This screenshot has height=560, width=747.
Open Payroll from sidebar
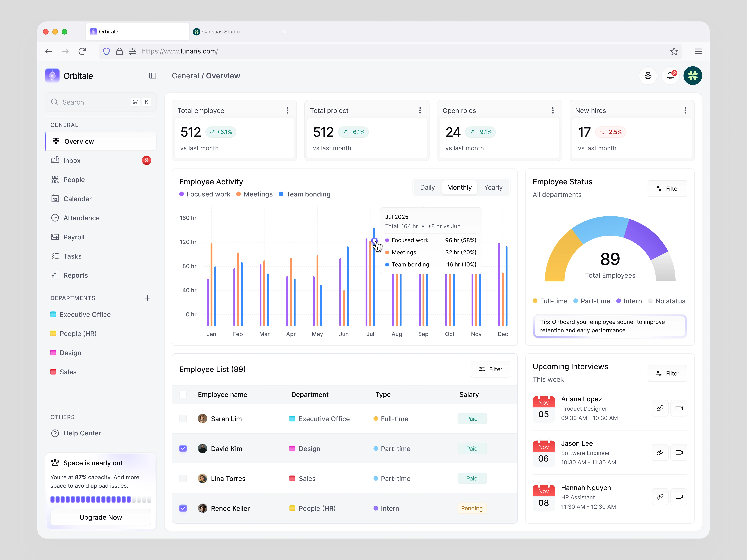pos(74,237)
